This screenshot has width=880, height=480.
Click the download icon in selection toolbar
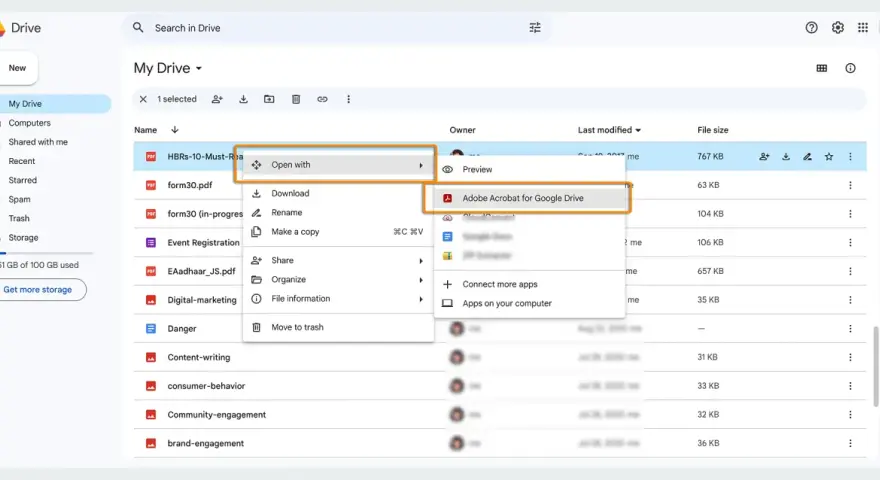tap(243, 99)
